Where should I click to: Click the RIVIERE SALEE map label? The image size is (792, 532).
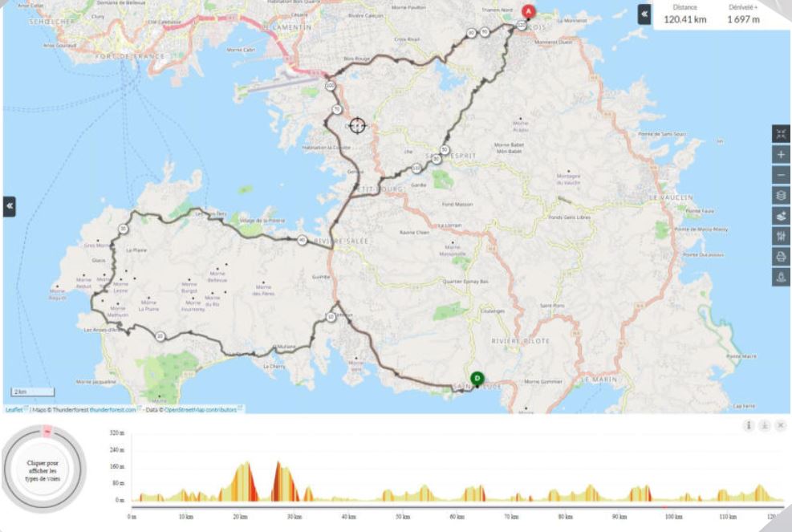coord(342,242)
